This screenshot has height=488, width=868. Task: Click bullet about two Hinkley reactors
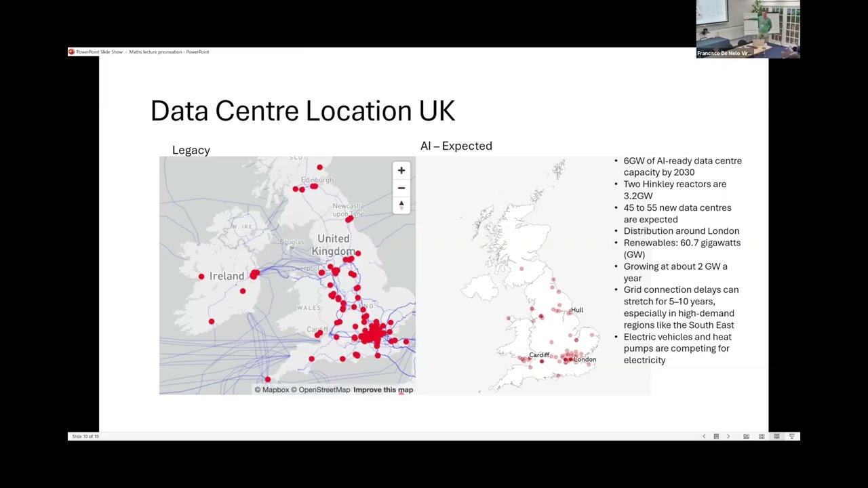click(675, 190)
